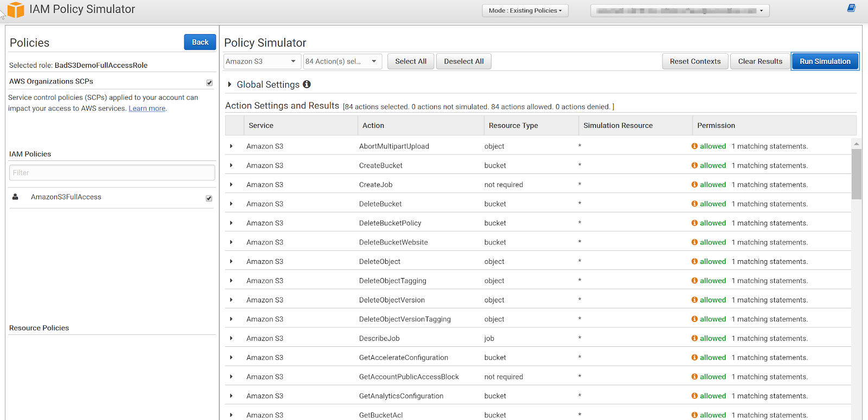This screenshot has height=420, width=868.
Task: Click the Clear Results button
Action: [760, 61]
